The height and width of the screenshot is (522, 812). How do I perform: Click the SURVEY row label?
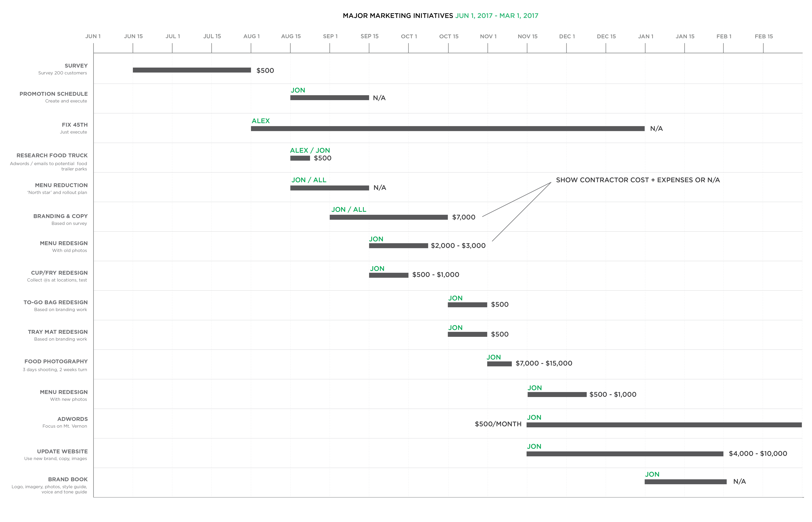coord(76,66)
